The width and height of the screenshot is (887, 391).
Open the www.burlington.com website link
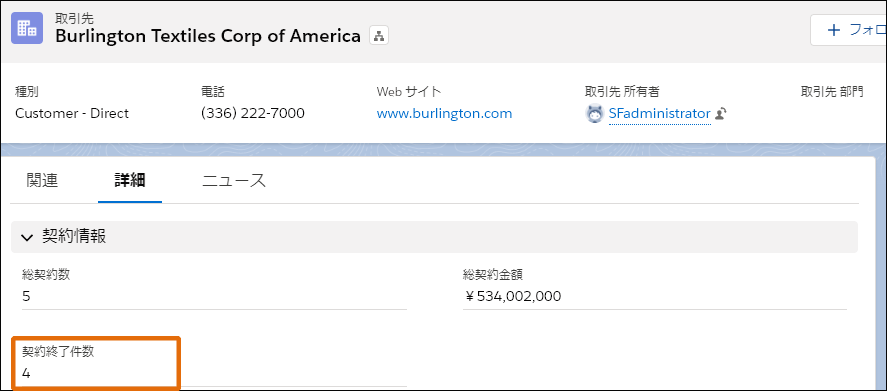point(444,113)
